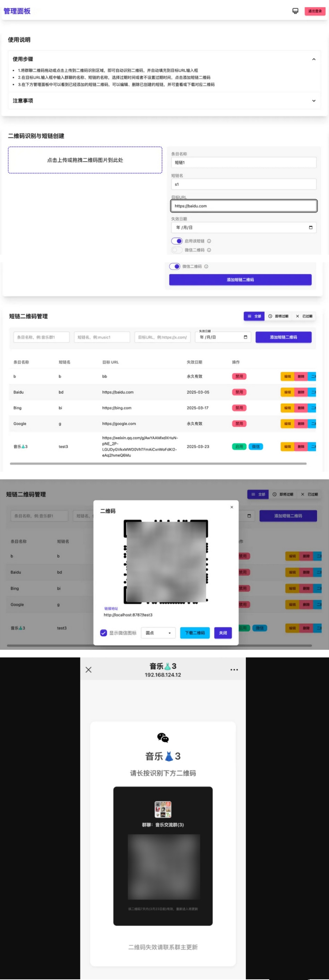This screenshot has height=980, width=329.
Task: Toggle the 启用该短链 switch
Action: coord(177,241)
